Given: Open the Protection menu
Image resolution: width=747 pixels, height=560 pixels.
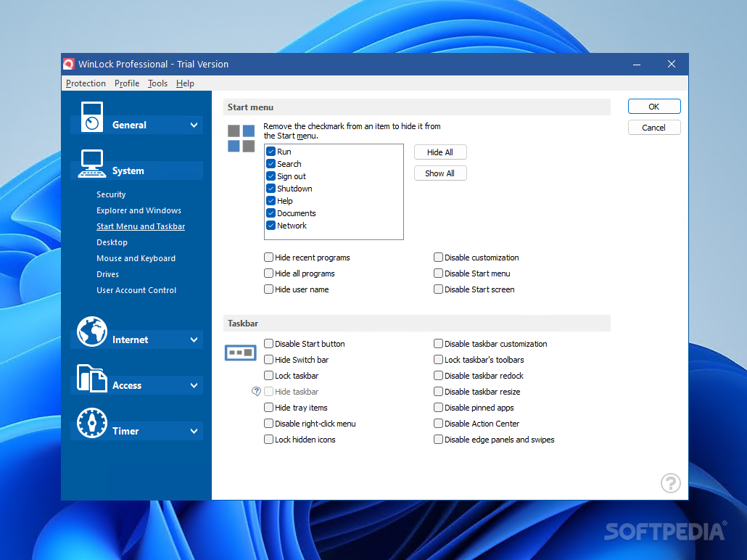Looking at the screenshot, I should pyautogui.click(x=86, y=83).
